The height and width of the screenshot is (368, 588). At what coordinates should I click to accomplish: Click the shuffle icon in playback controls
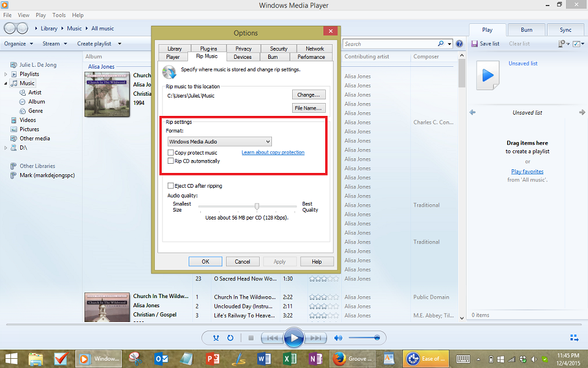(x=216, y=338)
